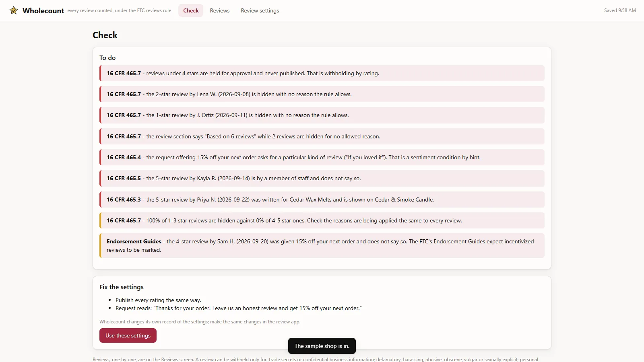Select the "Based on 6 reviews" item
Image resolution: width=644 pixels, height=362 pixels.
pos(322,136)
